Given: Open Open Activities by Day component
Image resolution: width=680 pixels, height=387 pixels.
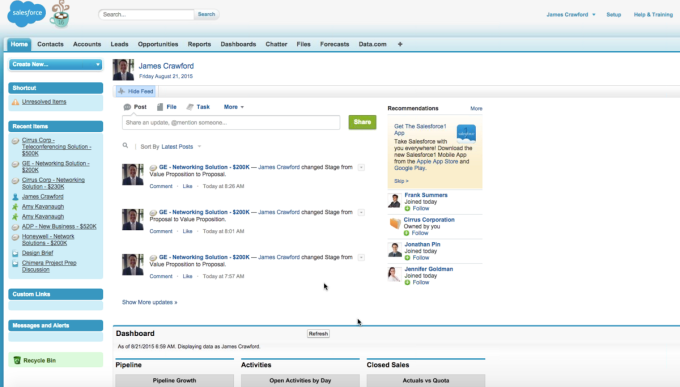Looking at the screenshot, I should (300, 380).
